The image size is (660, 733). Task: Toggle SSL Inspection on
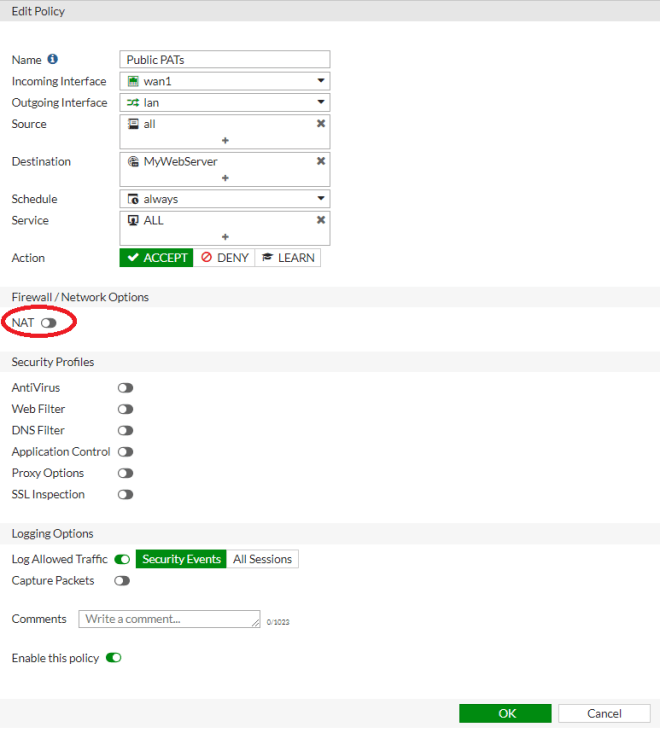(x=125, y=495)
